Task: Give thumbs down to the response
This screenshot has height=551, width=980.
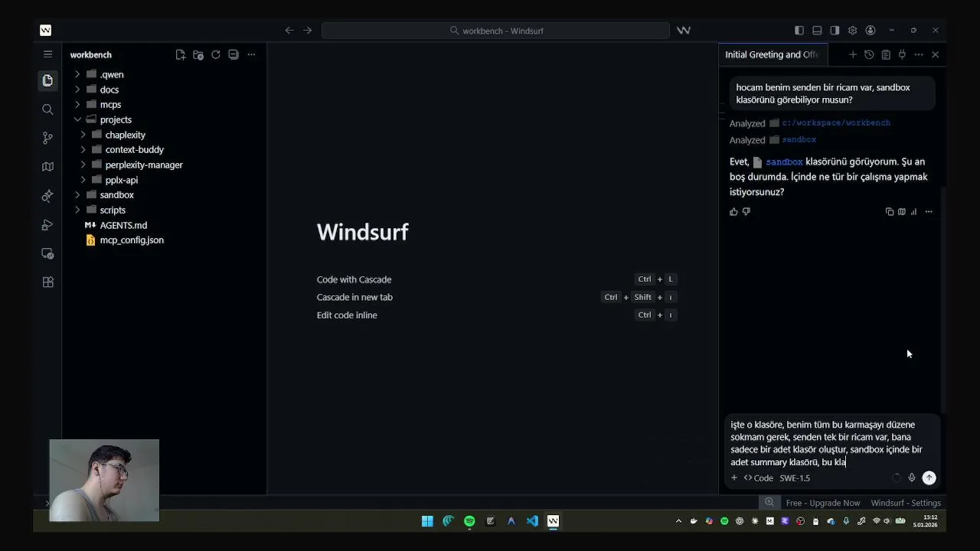Action: tap(746, 212)
